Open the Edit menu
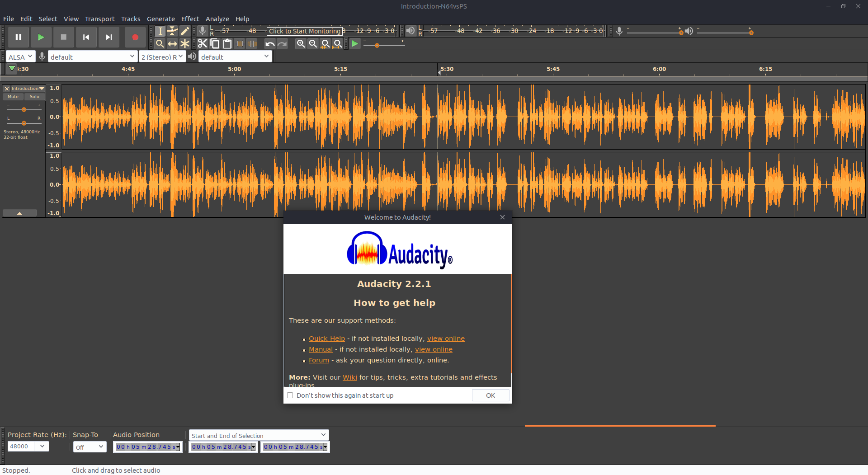868x475 pixels. [x=26, y=19]
